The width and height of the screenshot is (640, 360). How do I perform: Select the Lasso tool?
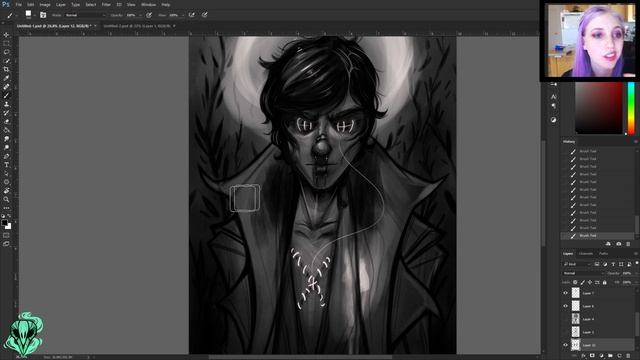(6, 52)
